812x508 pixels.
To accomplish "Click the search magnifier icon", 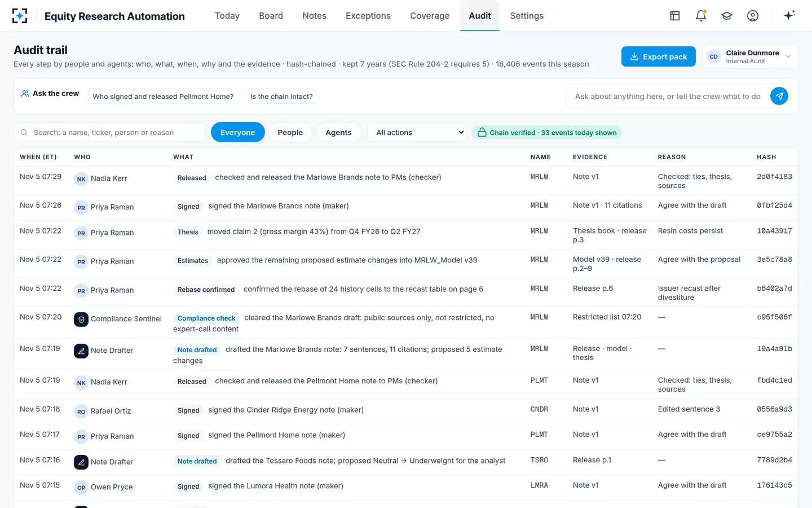I will tap(24, 133).
